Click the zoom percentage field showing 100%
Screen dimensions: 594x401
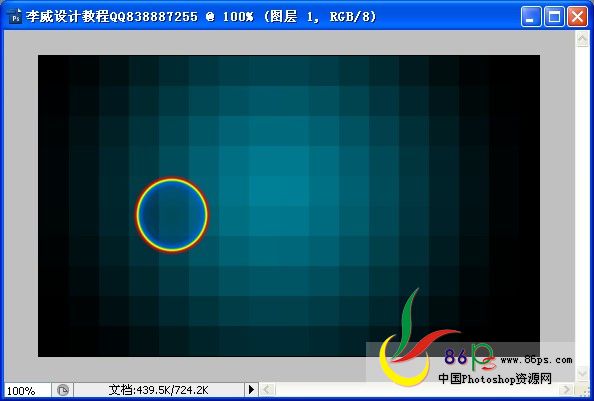tap(27, 390)
